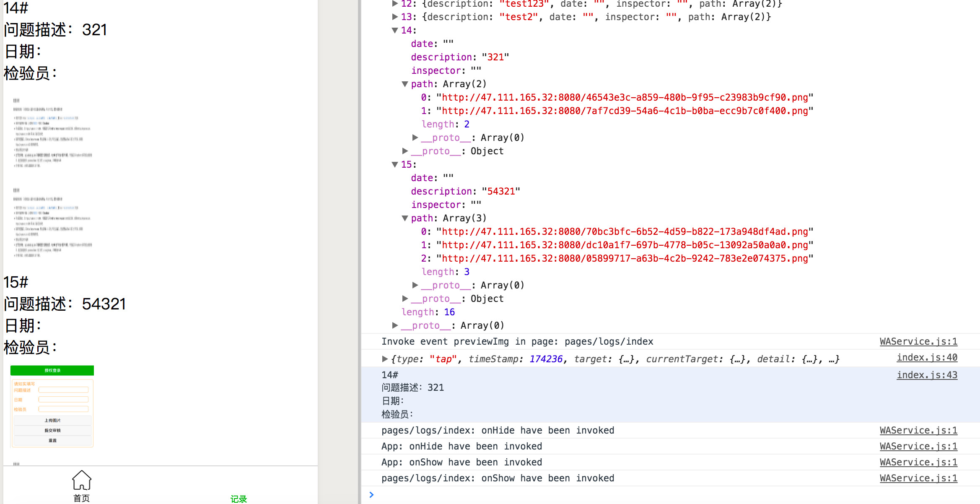Switch to the 记录 tab
The height and width of the screenshot is (504, 980).
(x=239, y=499)
